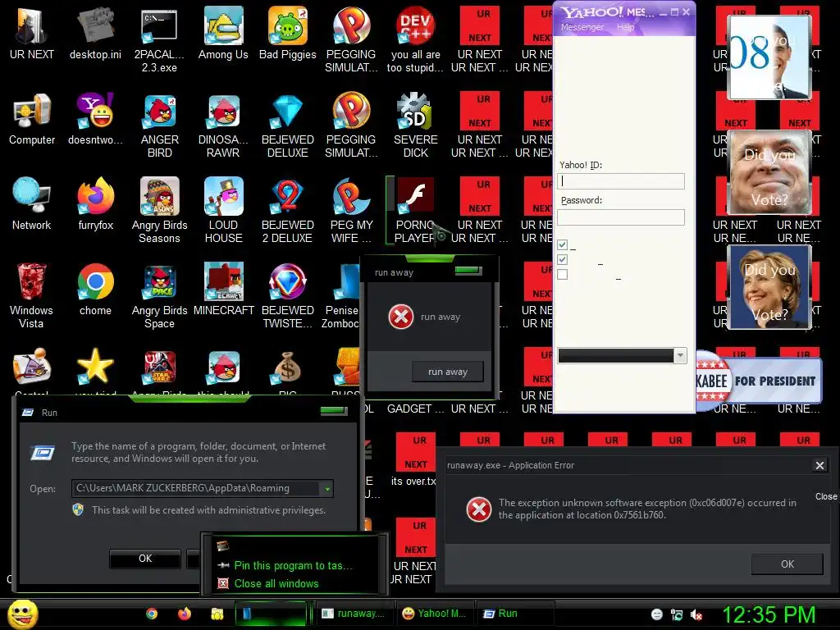Click the Password field in Yahoo Messenger

[621, 217]
